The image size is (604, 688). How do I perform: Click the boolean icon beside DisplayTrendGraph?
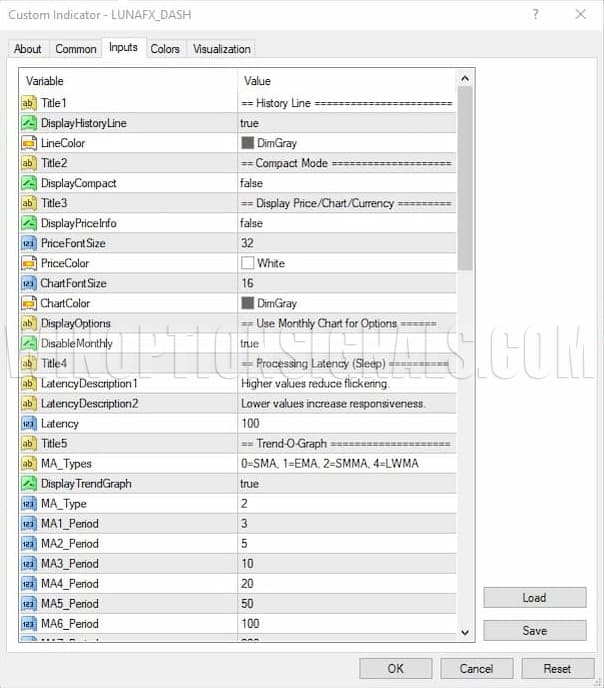coord(29,483)
